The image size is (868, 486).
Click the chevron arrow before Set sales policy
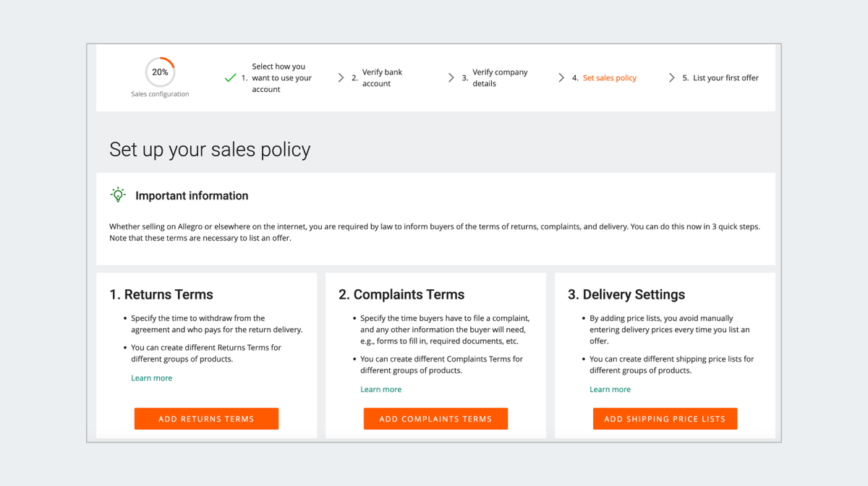[x=561, y=78]
